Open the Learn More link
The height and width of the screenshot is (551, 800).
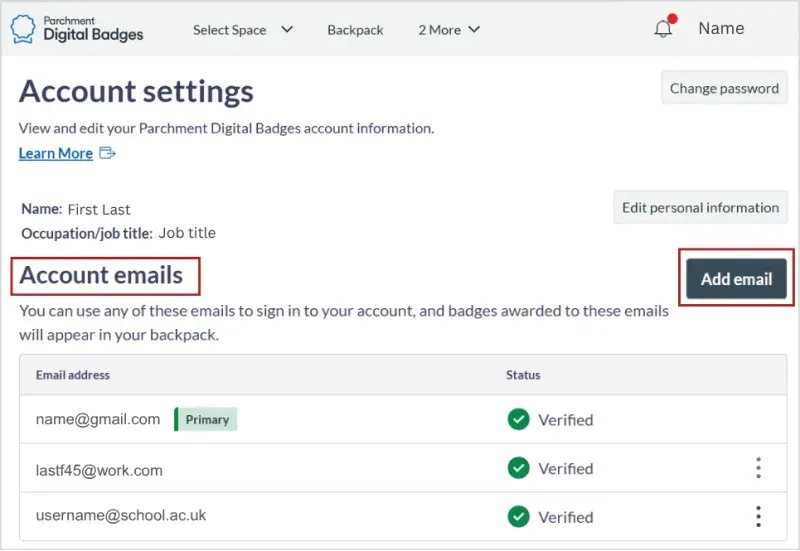click(x=56, y=153)
